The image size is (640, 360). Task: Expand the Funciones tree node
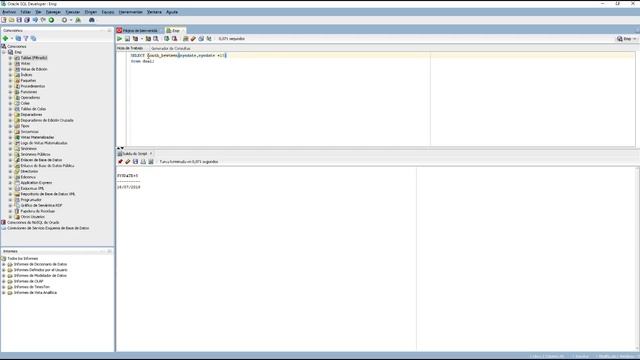point(10,92)
